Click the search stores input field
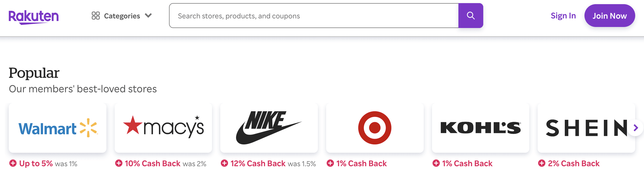Image resolution: width=644 pixels, height=195 pixels. click(x=313, y=16)
